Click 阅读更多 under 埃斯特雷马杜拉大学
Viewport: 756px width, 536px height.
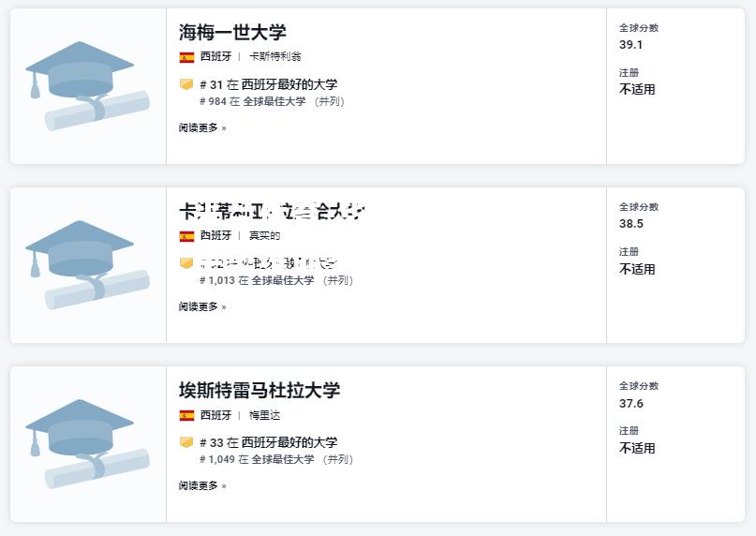tap(202, 485)
